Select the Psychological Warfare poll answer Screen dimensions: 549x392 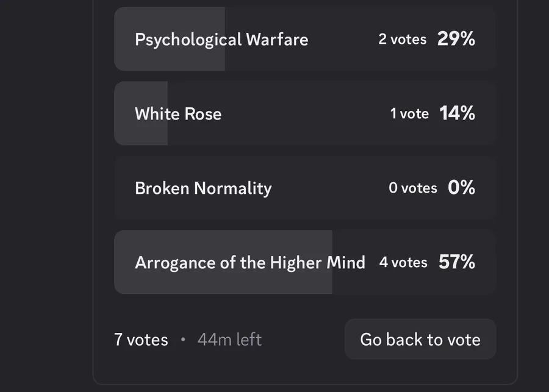click(x=221, y=40)
